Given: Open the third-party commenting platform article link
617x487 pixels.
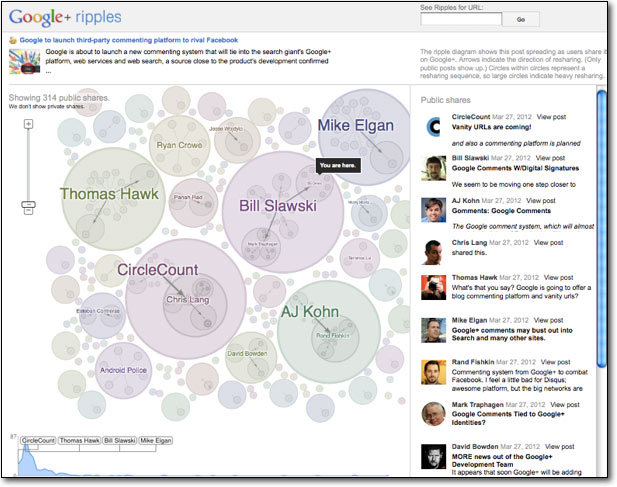Looking at the screenshot, I should [129, 40].
